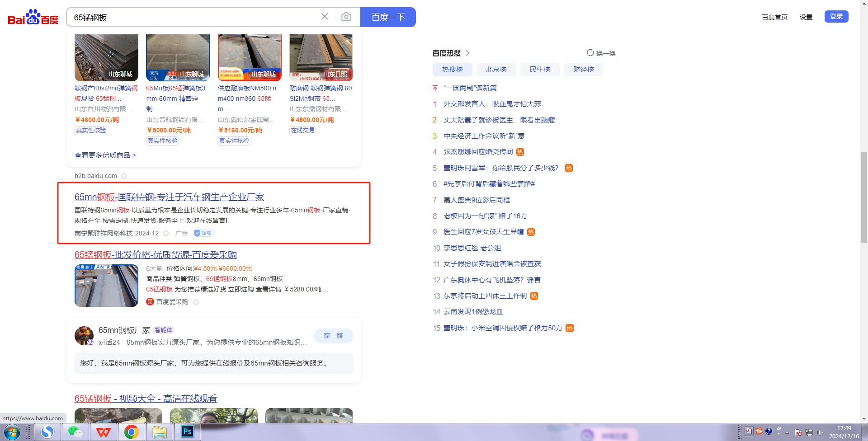This screenshot has height=441, width=868.
Task: Click the scrollbar down arrow
Action: 864,419
